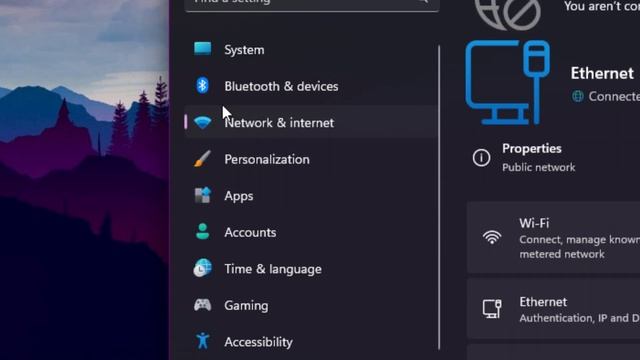640x360 pixels.
Task: Open Personalization settings
Action: pos(311,159)
